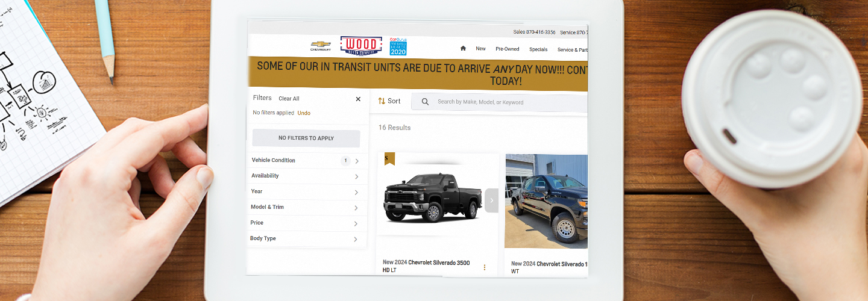Expand the Availability filter
The image size is (868, 301).
[x=306, y=176]
